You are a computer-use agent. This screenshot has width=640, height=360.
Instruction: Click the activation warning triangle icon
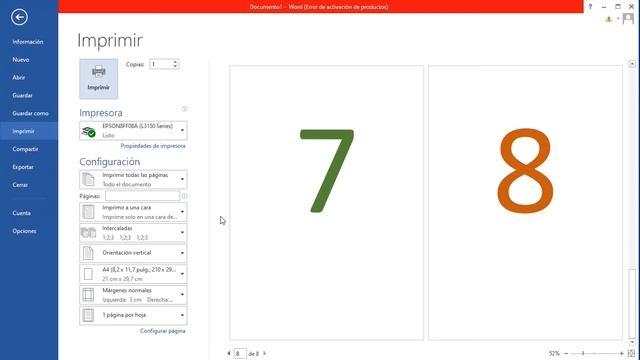point(609,19)
